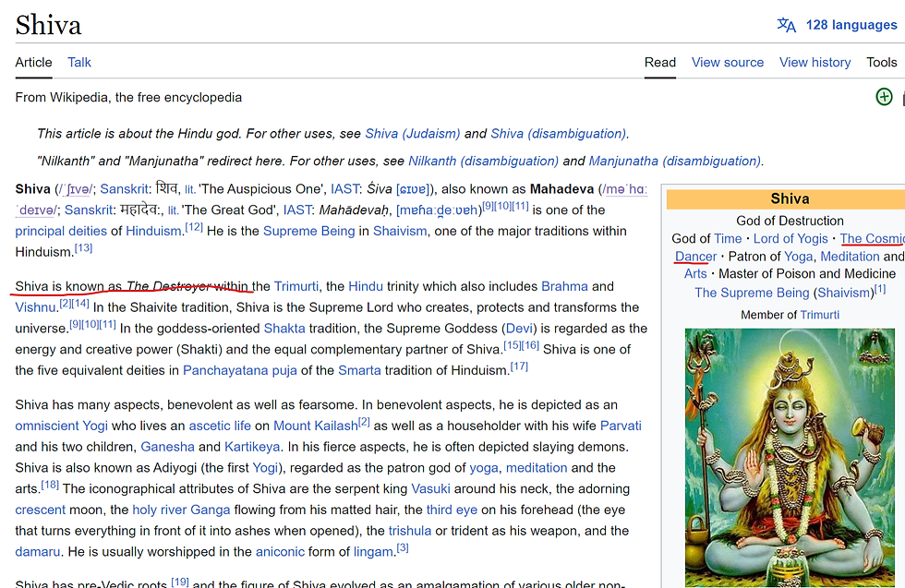
Task: Open the Devi link
Action: (519, 329)
